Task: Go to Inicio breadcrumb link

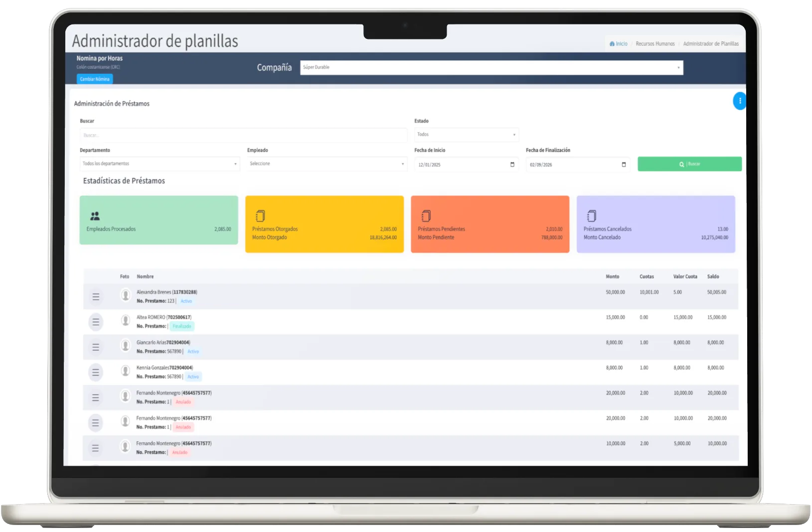Action: [621, 44]
